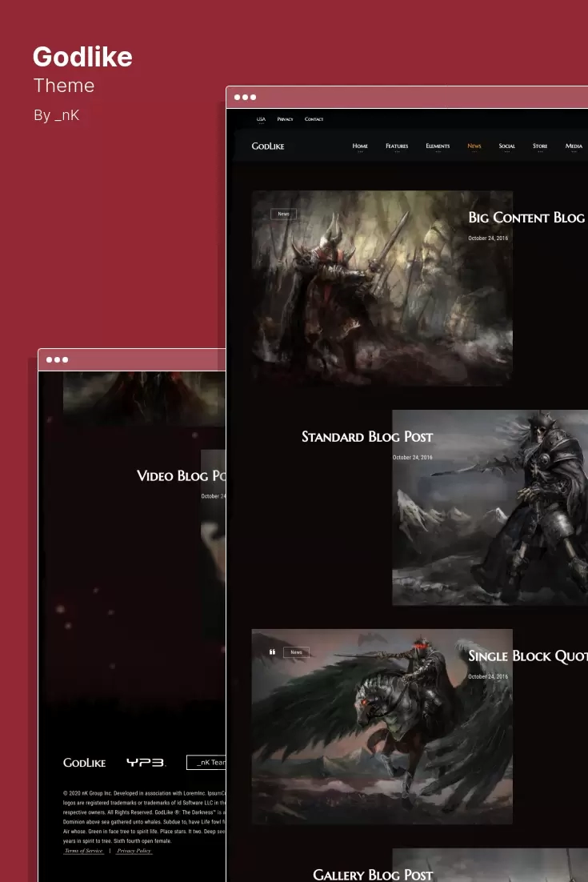Open the winged horse rider thumbnail

(x=382, y=726)
